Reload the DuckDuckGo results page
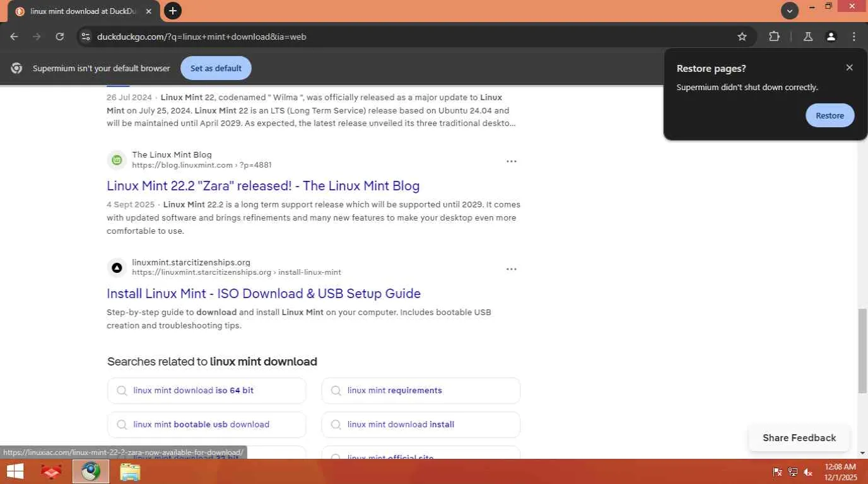 [x=60, y=37]
